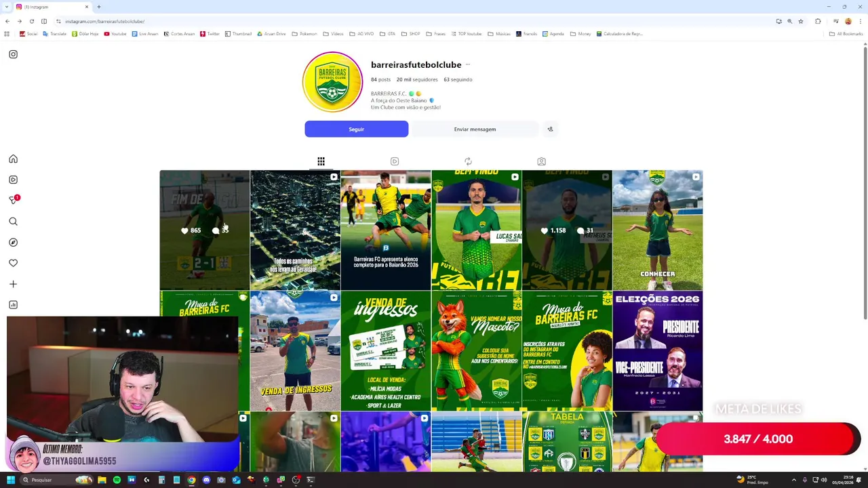Open the Twitter bookmark

210,33
